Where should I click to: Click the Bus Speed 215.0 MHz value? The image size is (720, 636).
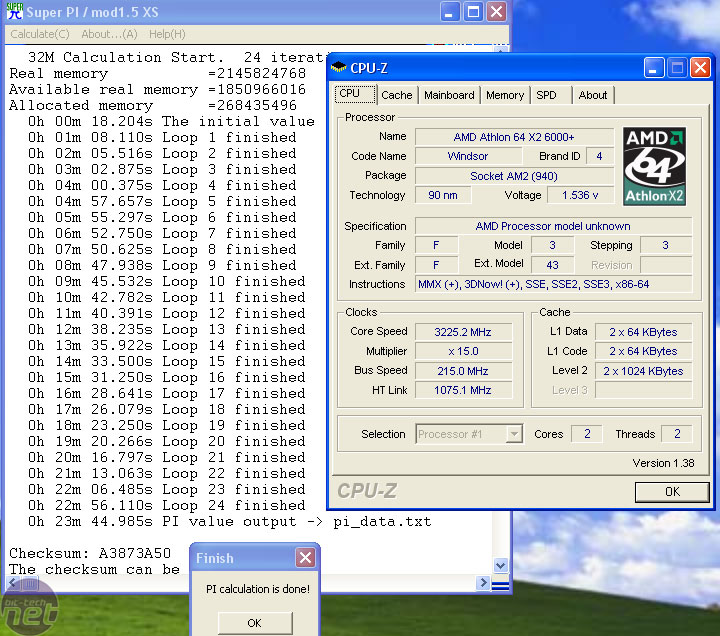(463, 371)
